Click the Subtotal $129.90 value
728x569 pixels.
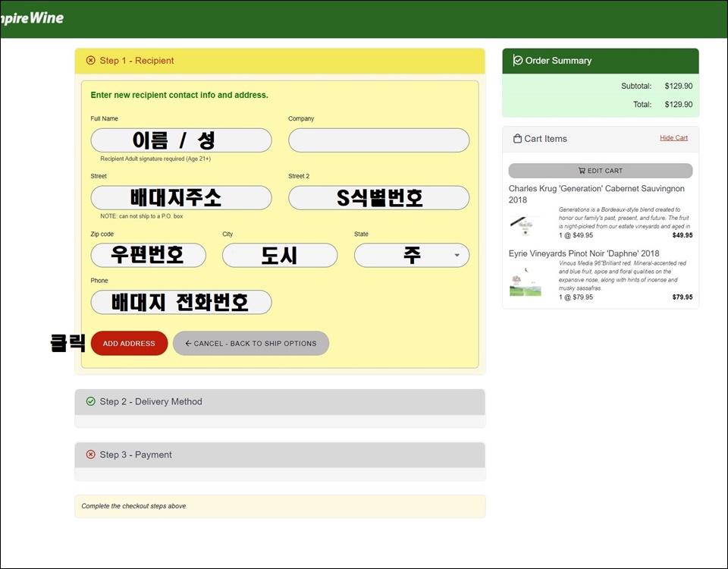tap(678, 86)
